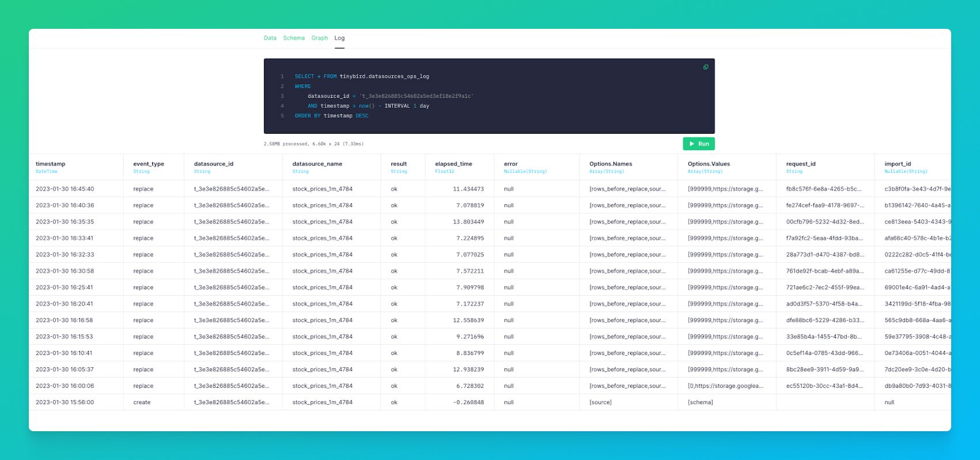
Task: Click the datasource_name column header
Action: [317, 164]
